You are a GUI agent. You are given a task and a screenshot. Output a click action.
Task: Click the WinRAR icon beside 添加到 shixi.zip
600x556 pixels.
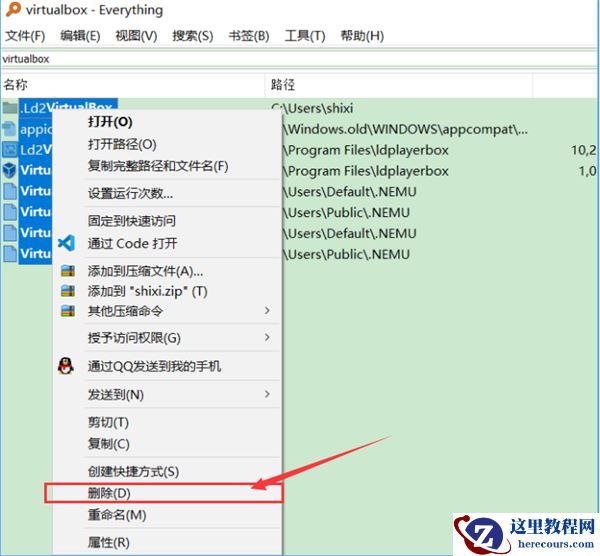pyautogui.click(x=68, y=291)
